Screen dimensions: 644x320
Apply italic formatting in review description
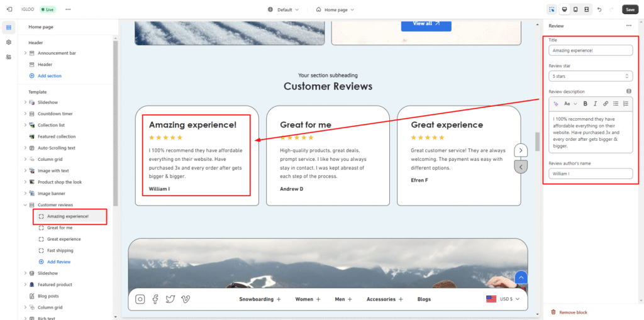595,103
